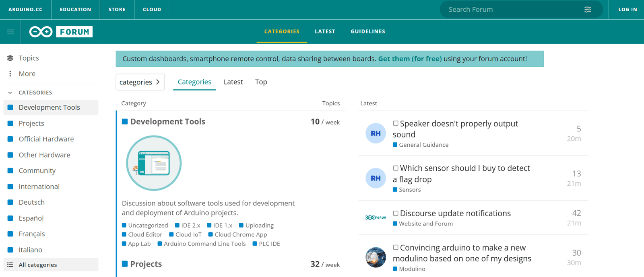Image resolution: width=644 pixels, height=277 pixels.
Task: Switch to the Top tab
Action: [261, 82]
